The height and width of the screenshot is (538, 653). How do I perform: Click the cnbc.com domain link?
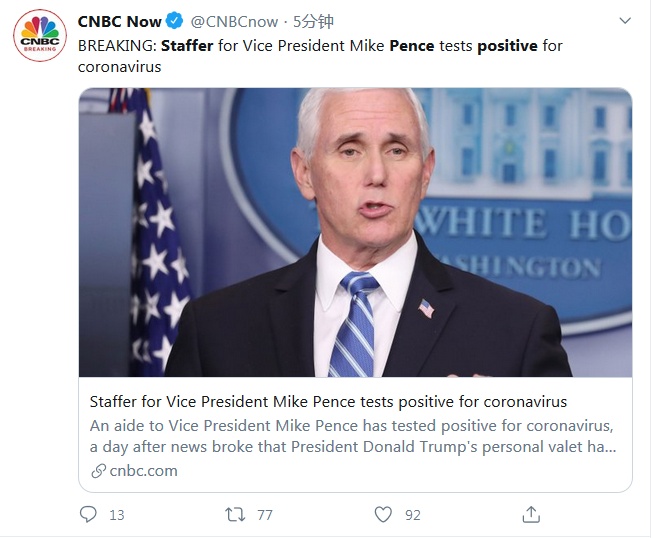click(x=144, y=471)
